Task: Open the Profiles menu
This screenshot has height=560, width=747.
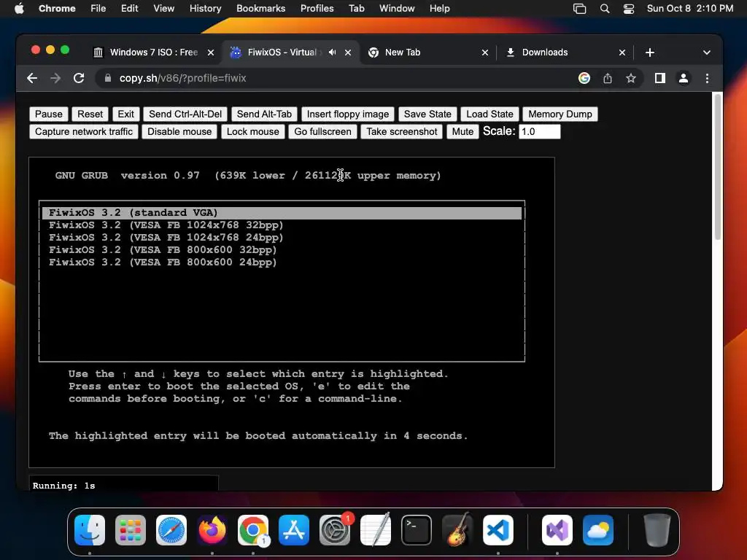Action: pyautogui.click(x=317, y=9)
